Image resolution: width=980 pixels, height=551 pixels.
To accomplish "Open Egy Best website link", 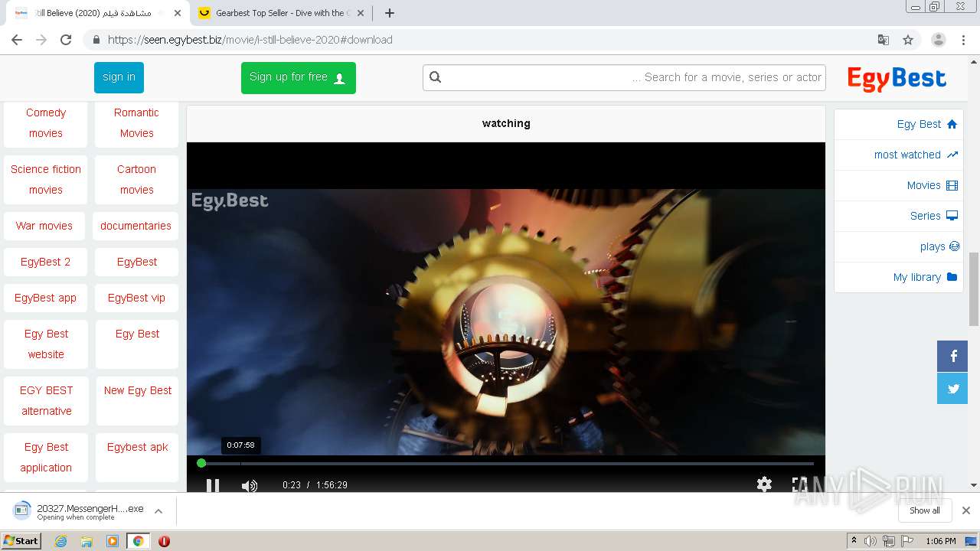I will tap(46, 344).
